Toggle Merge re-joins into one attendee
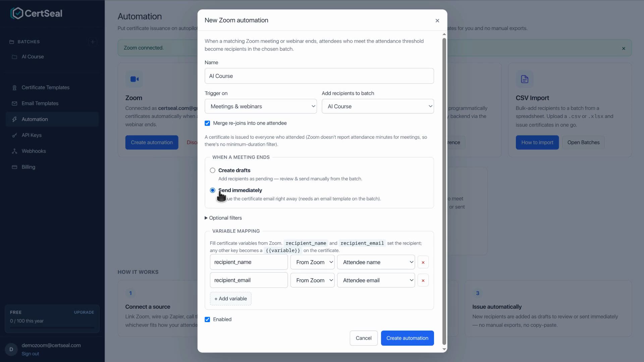Screen dimensions: 644x362 (207, 123)
